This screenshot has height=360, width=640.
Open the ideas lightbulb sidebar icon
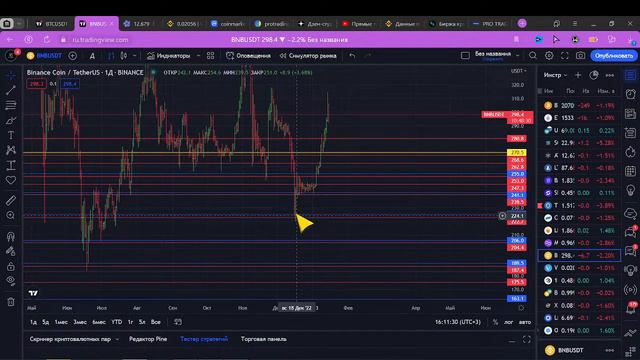[x=631, y=191]
